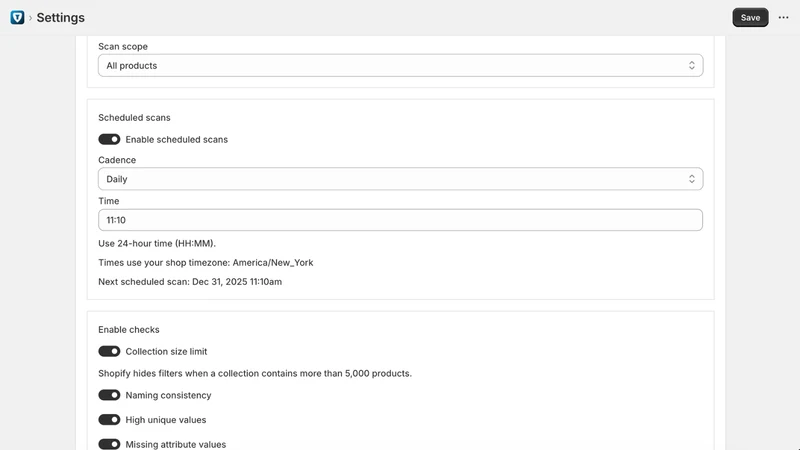Toggle the Collection size limit check
800x450 pixels.
click(x=109, y=352)
